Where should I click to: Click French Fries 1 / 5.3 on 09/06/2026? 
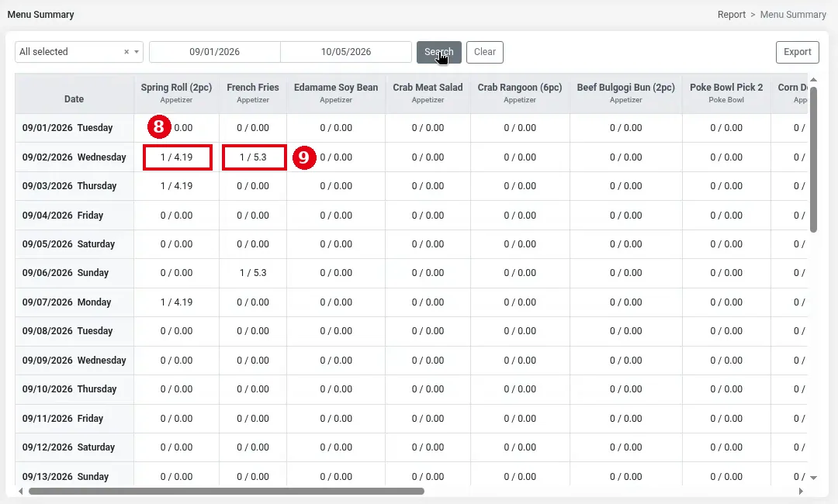click(253, 273)
